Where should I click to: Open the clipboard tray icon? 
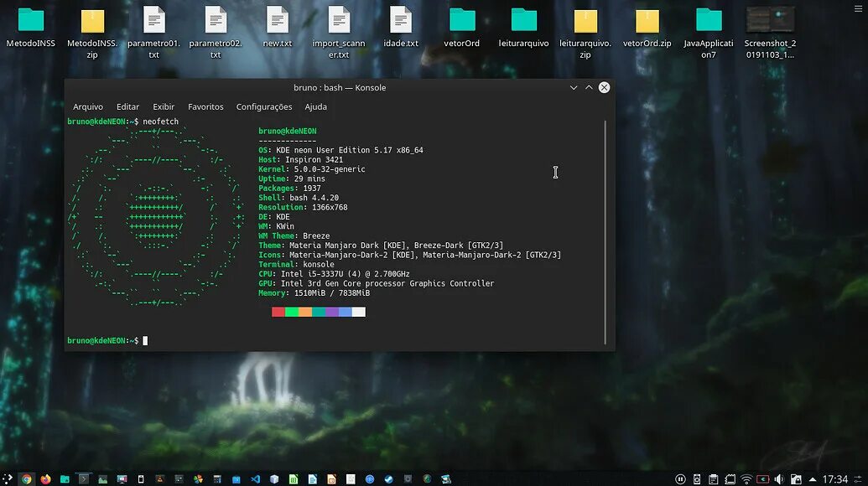(x=714, y=478)
